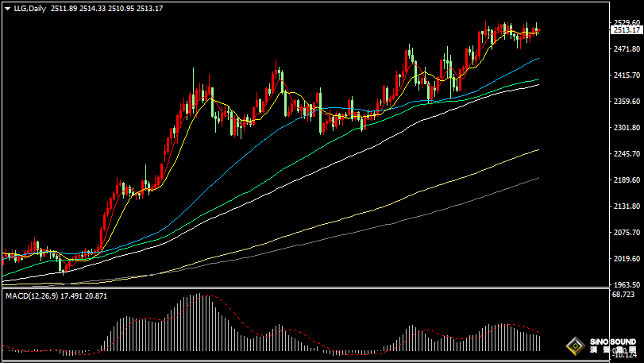Click the 2245.70 price axis label

[x=626, y=154]
